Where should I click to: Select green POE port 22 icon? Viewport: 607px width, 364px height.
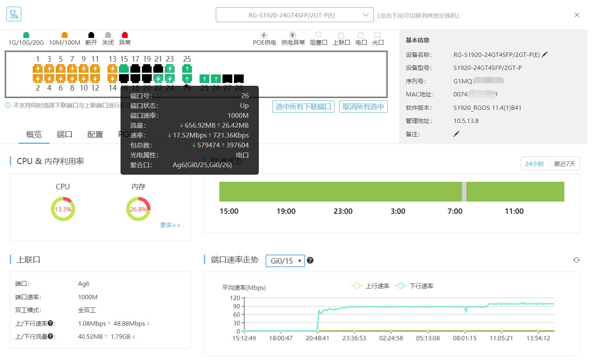point(158,79)
